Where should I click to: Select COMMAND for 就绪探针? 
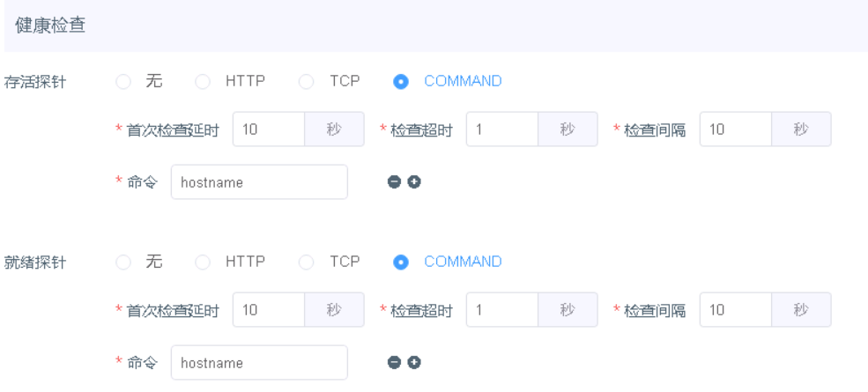(402, 262)
